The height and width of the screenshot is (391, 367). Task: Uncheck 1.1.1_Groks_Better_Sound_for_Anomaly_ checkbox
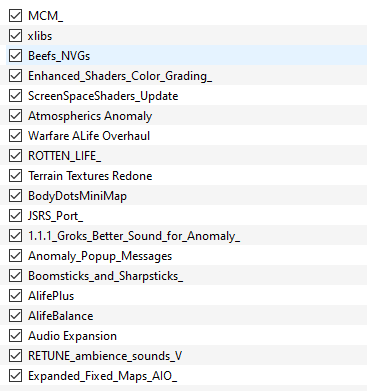15,236
